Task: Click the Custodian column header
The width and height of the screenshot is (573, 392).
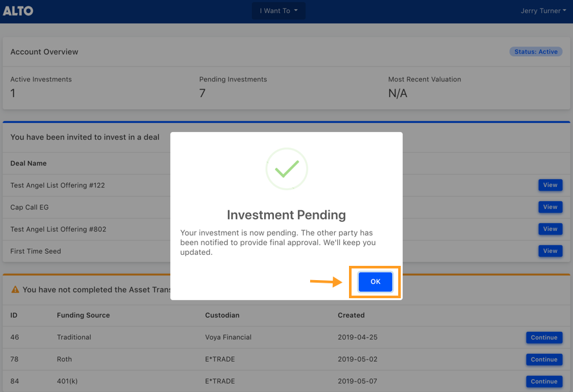Action: [222, 315]
